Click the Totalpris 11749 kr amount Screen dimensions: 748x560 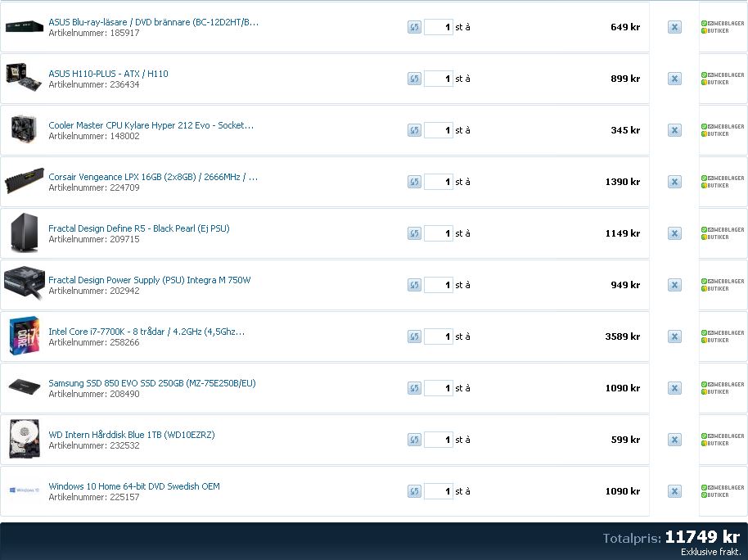pos(702,537)
